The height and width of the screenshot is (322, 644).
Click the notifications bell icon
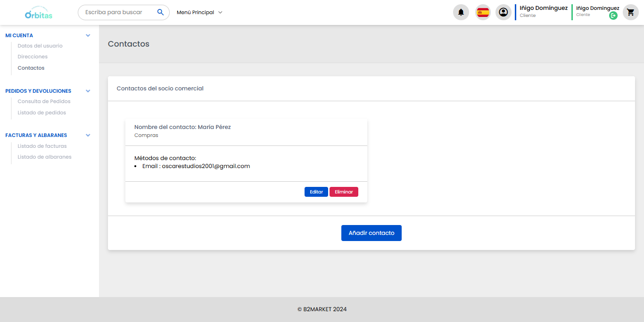461,12
